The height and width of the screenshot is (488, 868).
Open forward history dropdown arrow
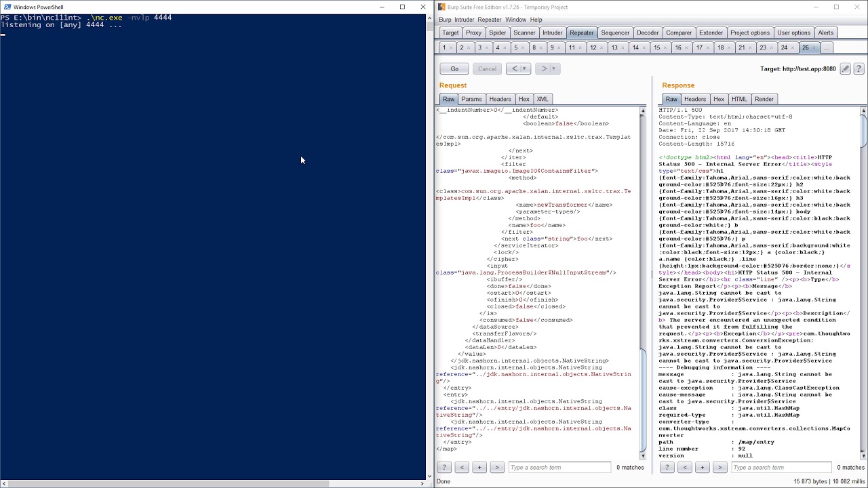point(553,68)
